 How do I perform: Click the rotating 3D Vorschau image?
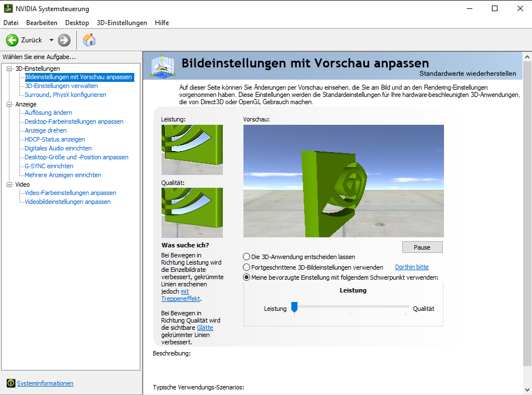[343, 181]
